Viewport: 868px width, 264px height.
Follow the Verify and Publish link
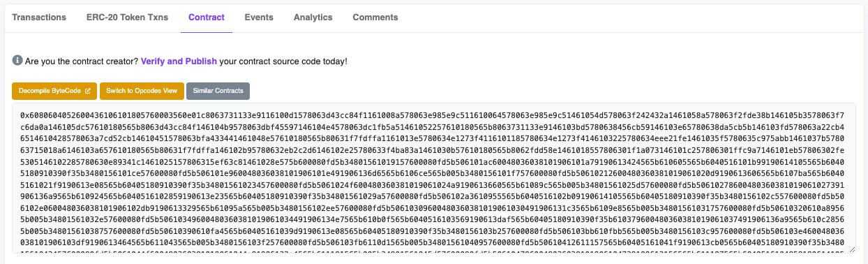[x=179, y=61]
